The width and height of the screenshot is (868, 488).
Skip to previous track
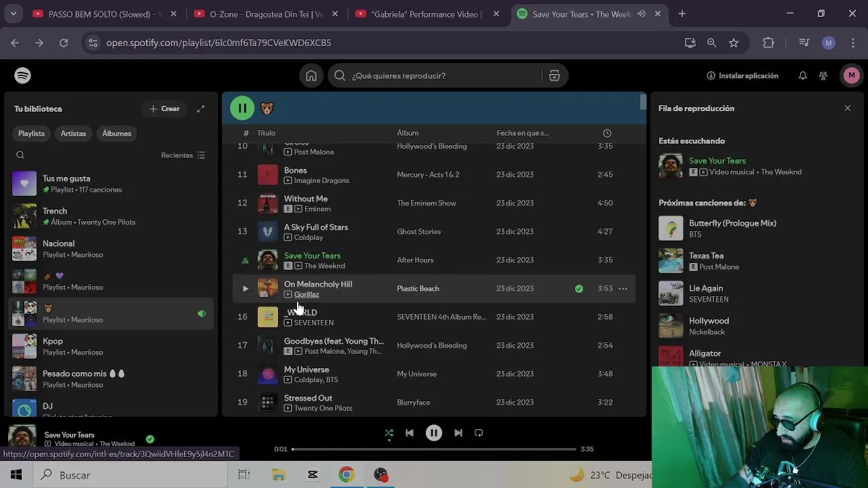(409, 432)
